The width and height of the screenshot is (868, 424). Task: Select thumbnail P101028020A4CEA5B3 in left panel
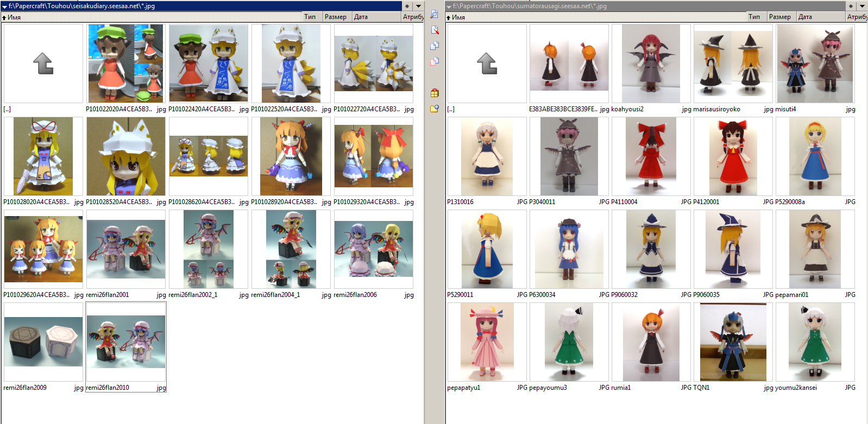(x=43, y=156)
